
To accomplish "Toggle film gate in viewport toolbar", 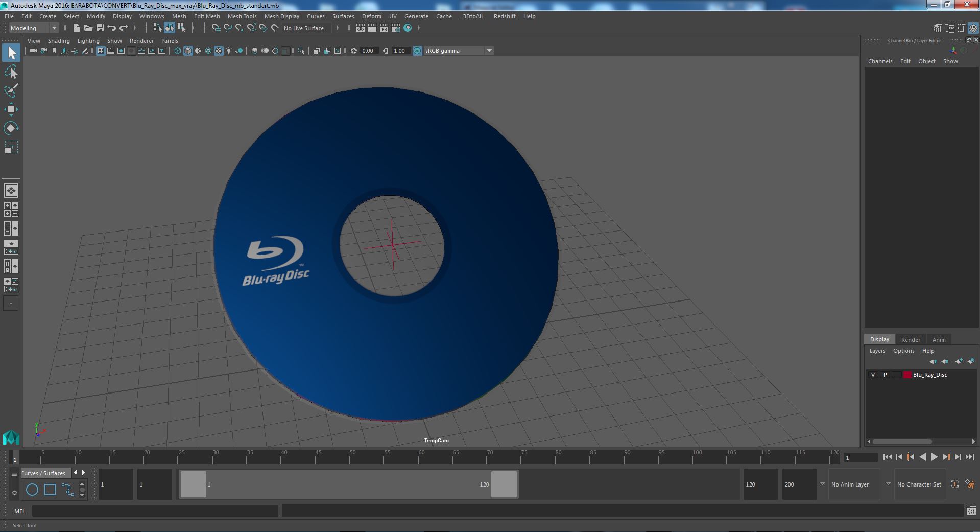I will (111, 51).
